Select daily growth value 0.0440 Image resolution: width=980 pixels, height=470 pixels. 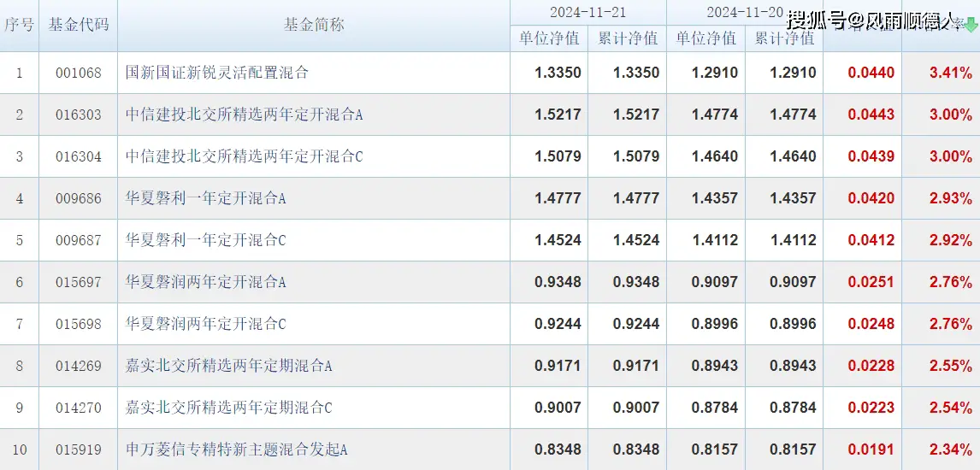pyautogui.click(x=871, y=73)
